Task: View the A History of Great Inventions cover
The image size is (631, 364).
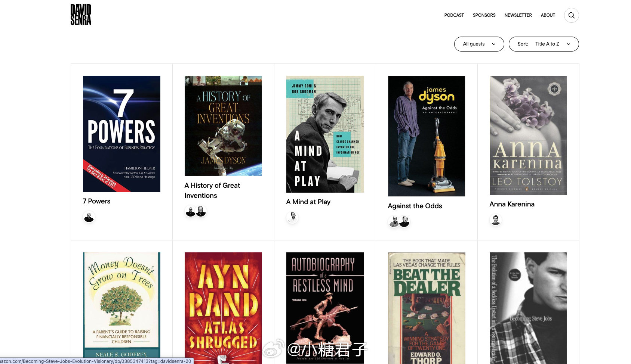Action: tap(223, 126)
